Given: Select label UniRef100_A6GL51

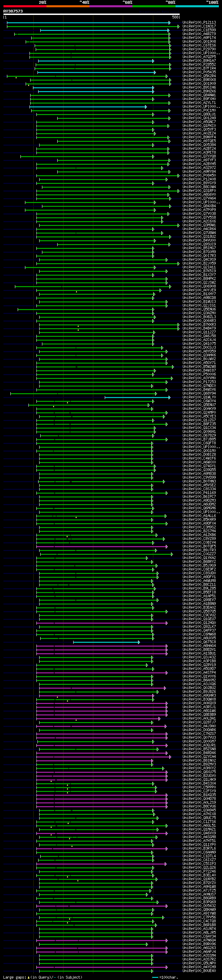Looking at the screenshot, I should [x=199, y=826].
